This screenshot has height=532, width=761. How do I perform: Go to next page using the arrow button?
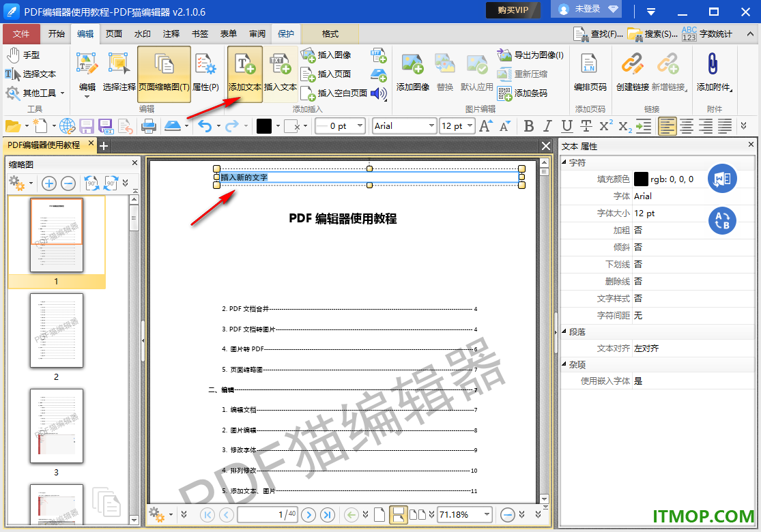tap(308, 514)
